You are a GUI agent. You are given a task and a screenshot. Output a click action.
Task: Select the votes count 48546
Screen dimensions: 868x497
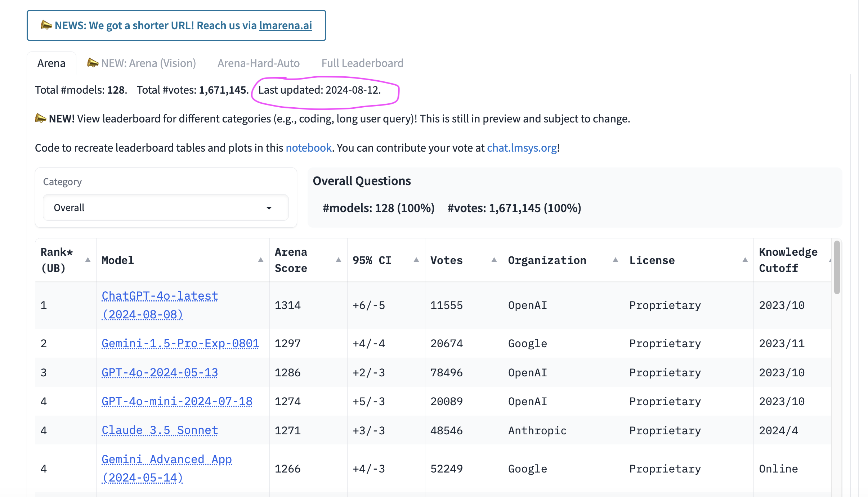pos(446,430)
